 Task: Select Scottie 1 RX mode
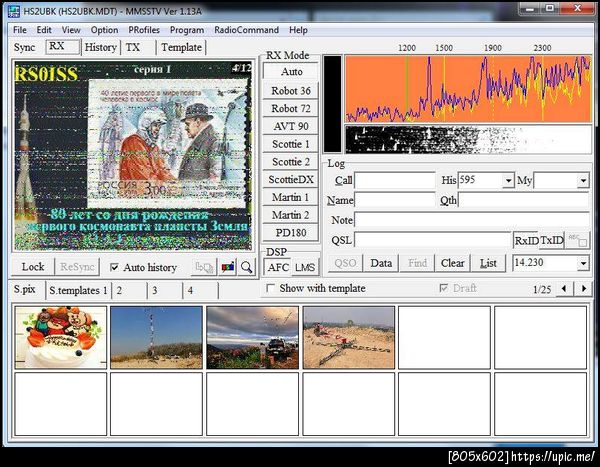click(291, 144)
